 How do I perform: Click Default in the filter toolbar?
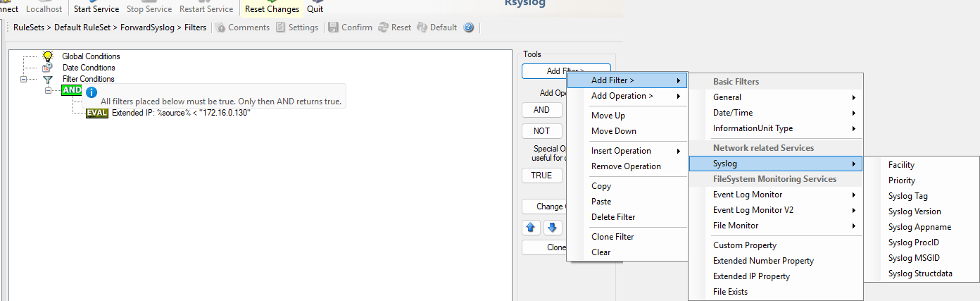point(437,27)
